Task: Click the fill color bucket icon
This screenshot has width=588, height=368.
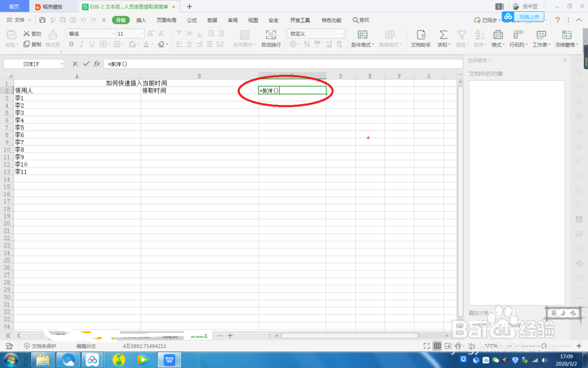Action: pos(132,44)
